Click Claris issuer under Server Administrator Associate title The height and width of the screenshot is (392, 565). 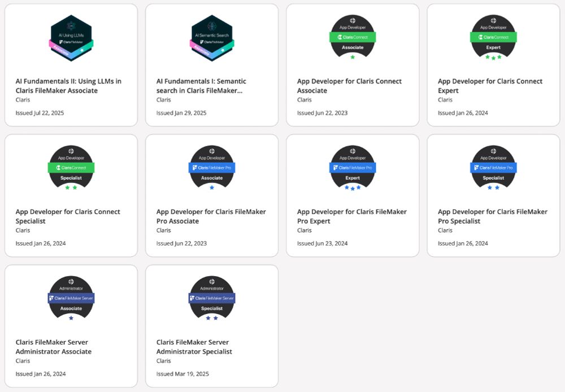point(23,361)
